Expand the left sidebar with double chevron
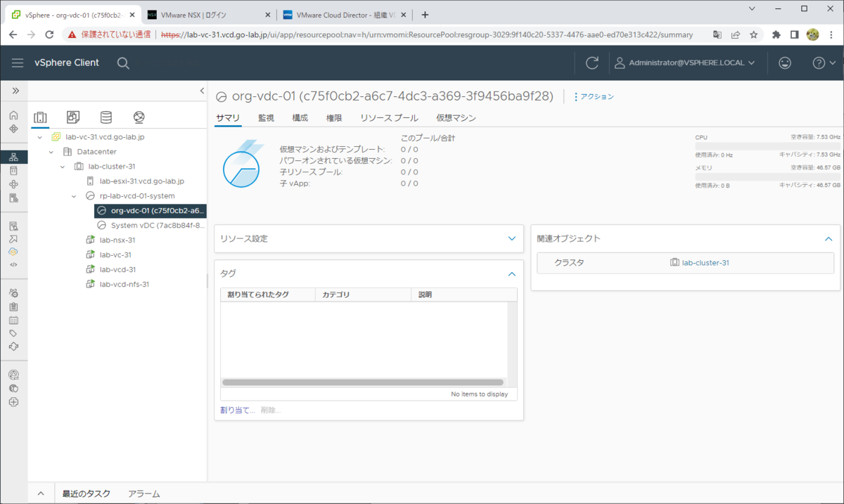 15,91
